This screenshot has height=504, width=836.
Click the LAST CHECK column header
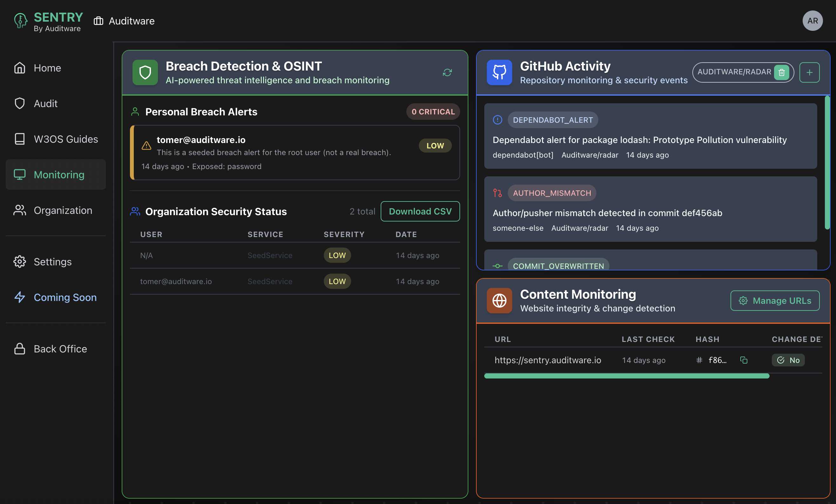pyautogui.click(x=648, y=339)
